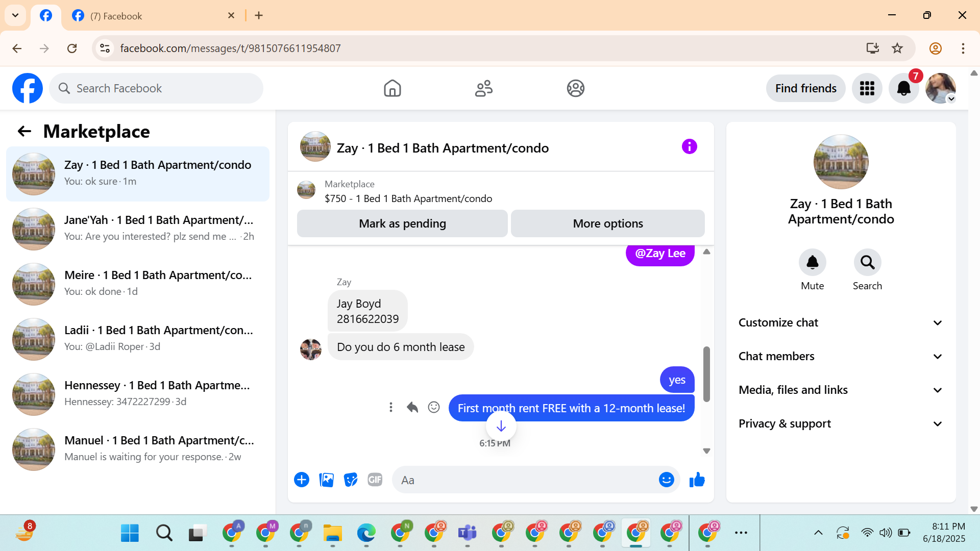Open File Explorer from the taskbar
This screenshot has width=980, height=551.
click(x=332, y=533)
